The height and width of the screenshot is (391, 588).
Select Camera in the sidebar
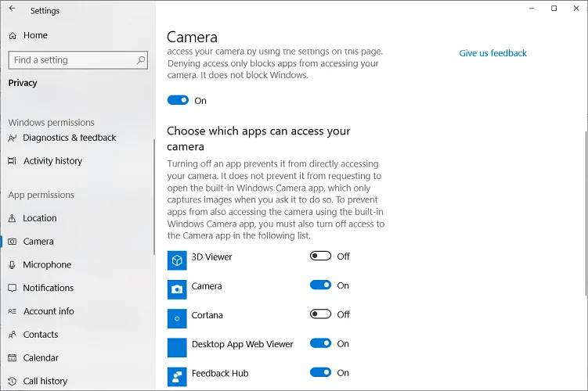[38, 242]
